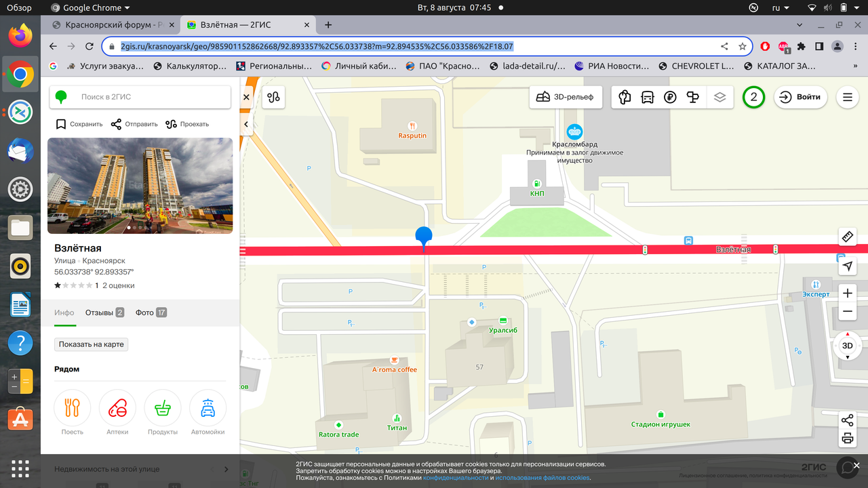This screenshot has height=488, width=868.
Task: Open the parking layer via ₽ icon
Action: coord(670,97)
